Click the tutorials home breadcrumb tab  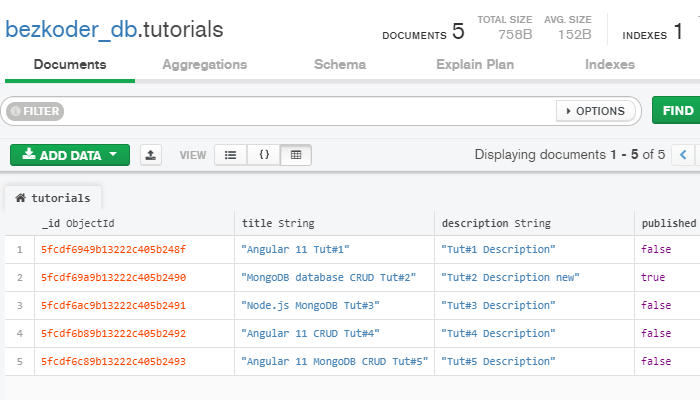coord(53,198)
